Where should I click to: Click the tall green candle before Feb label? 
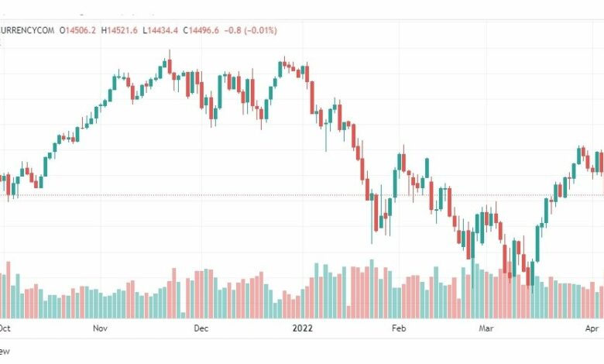(x=395, y=184)
